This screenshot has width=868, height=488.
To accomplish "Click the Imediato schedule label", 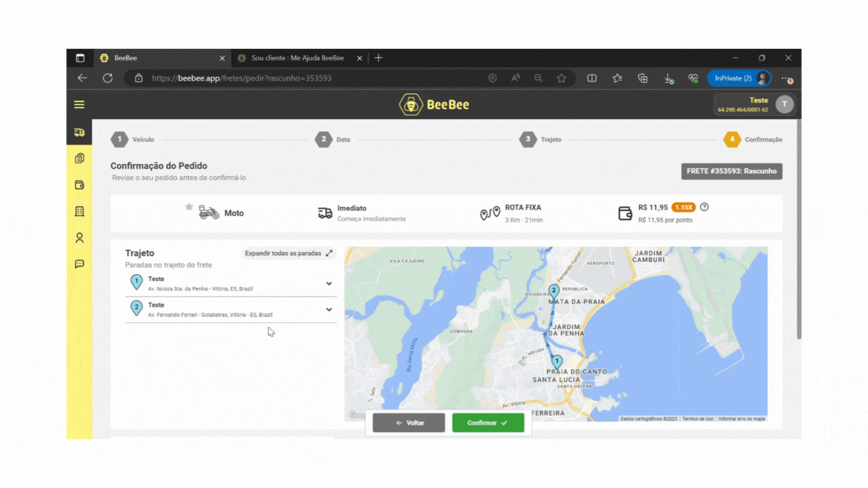I will pyautogui.click(x=352, y=208).
